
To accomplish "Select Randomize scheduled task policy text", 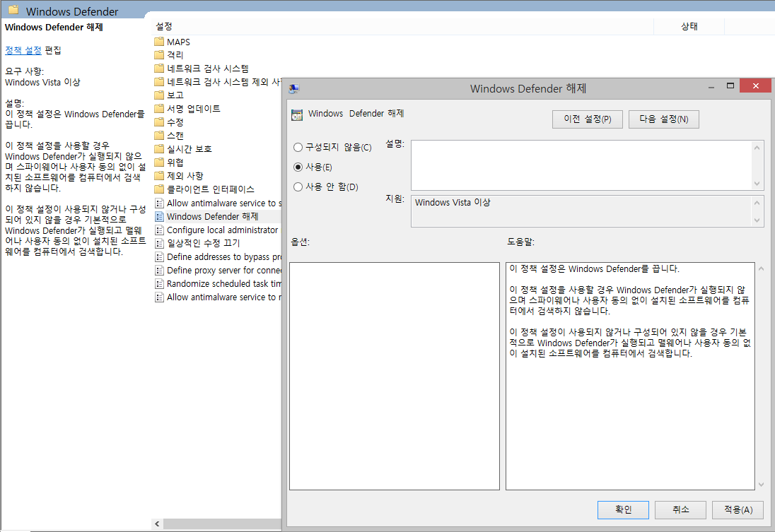I will tap(224, 283).
